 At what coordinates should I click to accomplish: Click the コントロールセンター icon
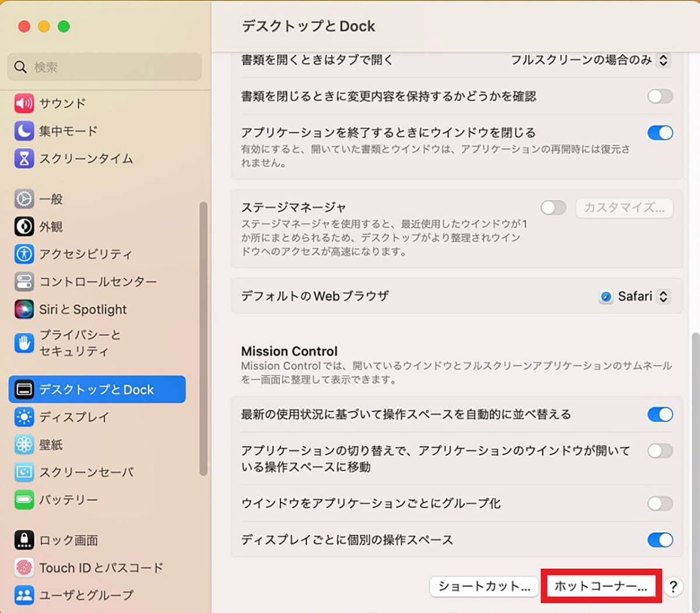coord(24,282)
